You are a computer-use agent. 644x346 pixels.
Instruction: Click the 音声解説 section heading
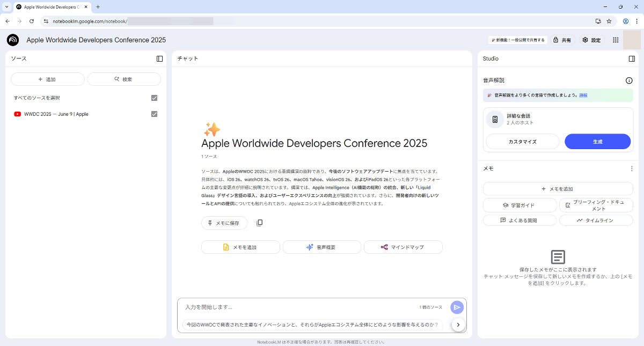point(494,80)
